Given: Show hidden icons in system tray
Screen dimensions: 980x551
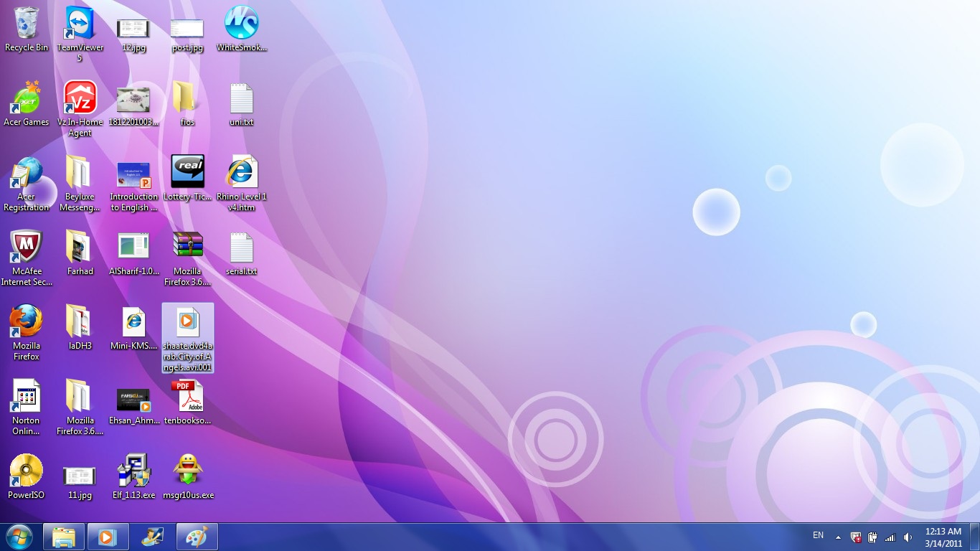Looking at the screenshot, I should pos(838,537).
